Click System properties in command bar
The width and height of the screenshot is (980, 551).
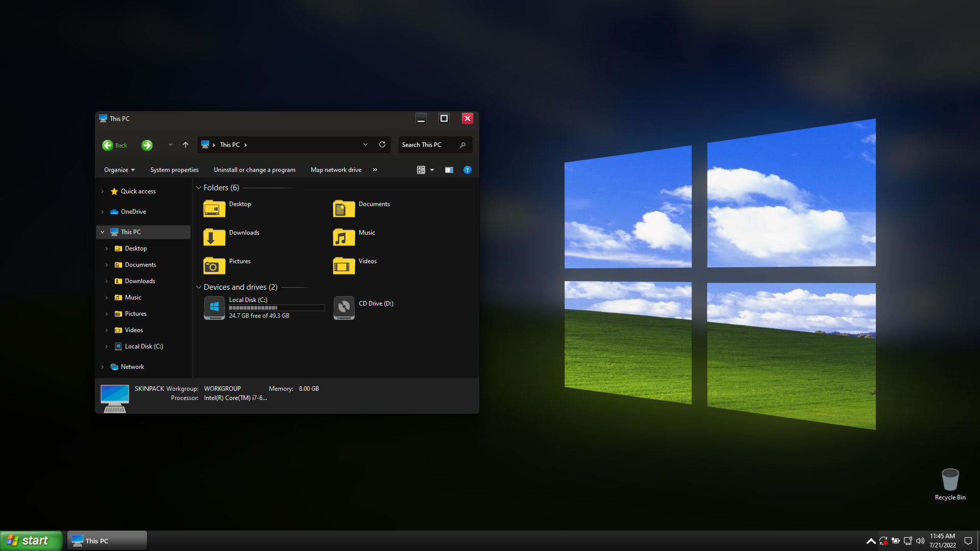(174, 170)
